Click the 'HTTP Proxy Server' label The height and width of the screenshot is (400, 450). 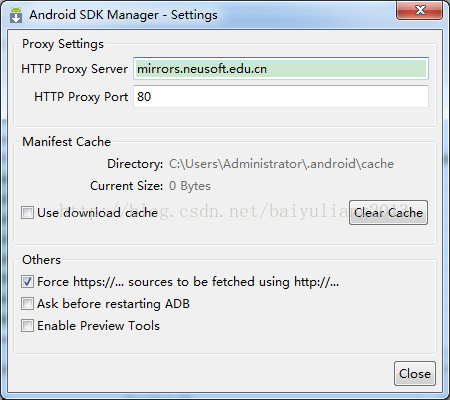(x=74, y=69)
